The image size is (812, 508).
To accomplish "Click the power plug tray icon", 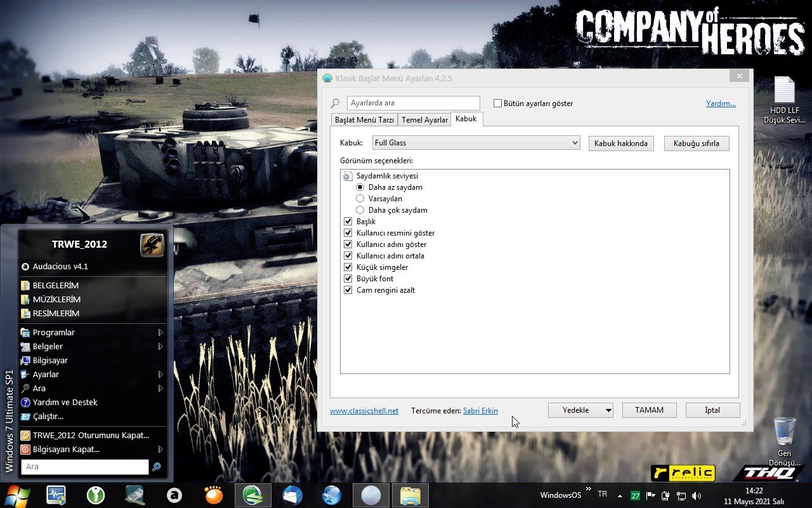I will (666, 495).
